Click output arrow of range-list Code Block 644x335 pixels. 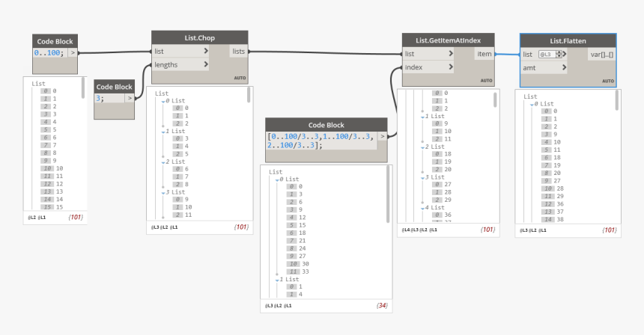pyautogui.click(x=382, y=136)
